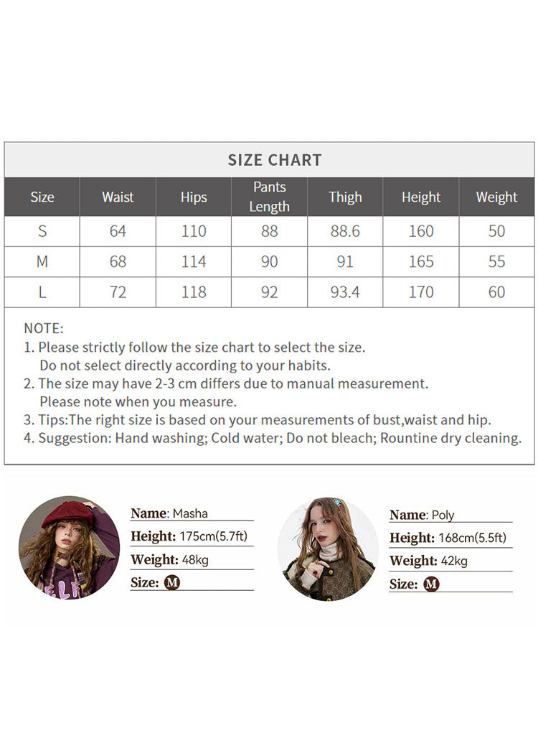
Task: Select the Hips column header
Action: coord(194,197)
